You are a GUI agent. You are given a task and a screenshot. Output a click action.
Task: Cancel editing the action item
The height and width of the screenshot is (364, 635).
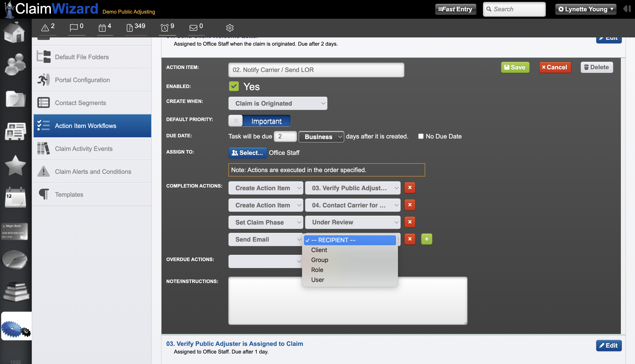click(555, 67)
